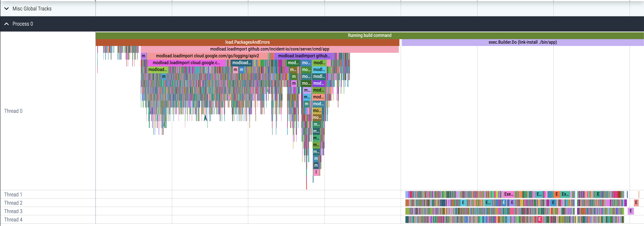The width and height of the screenshot is (644, 226).
Task: Select the Thread 4 track label
Action: [x=13, y=220]
